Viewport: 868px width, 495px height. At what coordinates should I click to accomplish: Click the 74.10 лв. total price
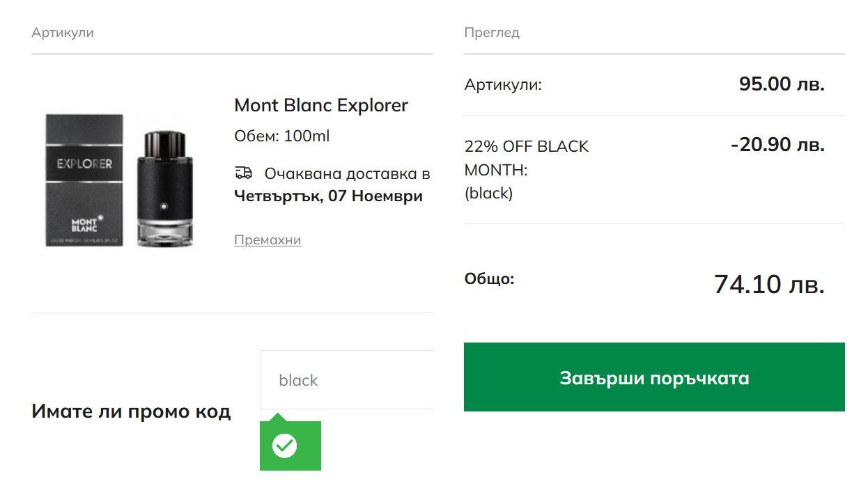769,284
